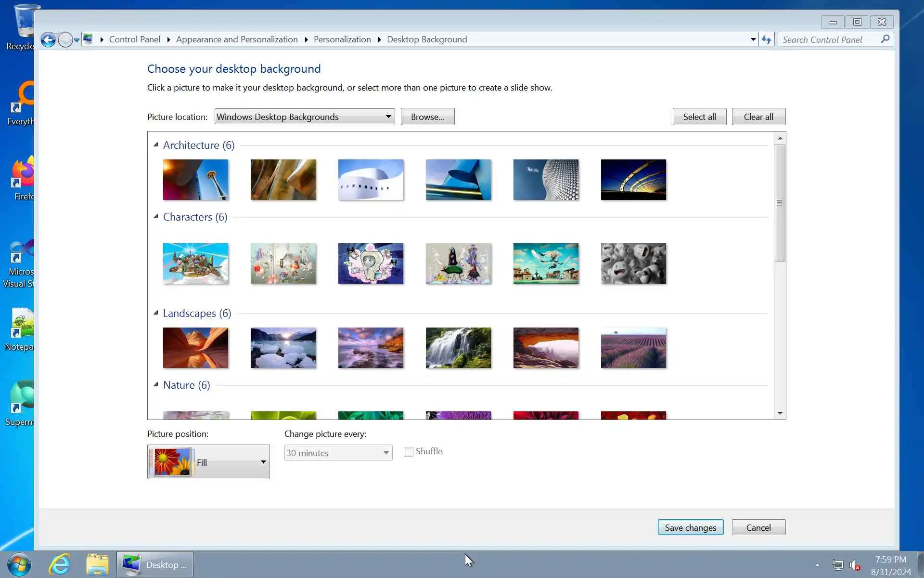Click the address bar refresh icon
Screen dimensions: 924x578
pos(766,39)
